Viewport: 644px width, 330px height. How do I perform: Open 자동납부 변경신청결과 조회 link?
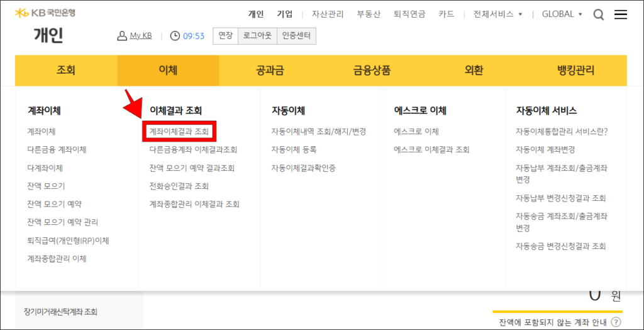(561, 198)
